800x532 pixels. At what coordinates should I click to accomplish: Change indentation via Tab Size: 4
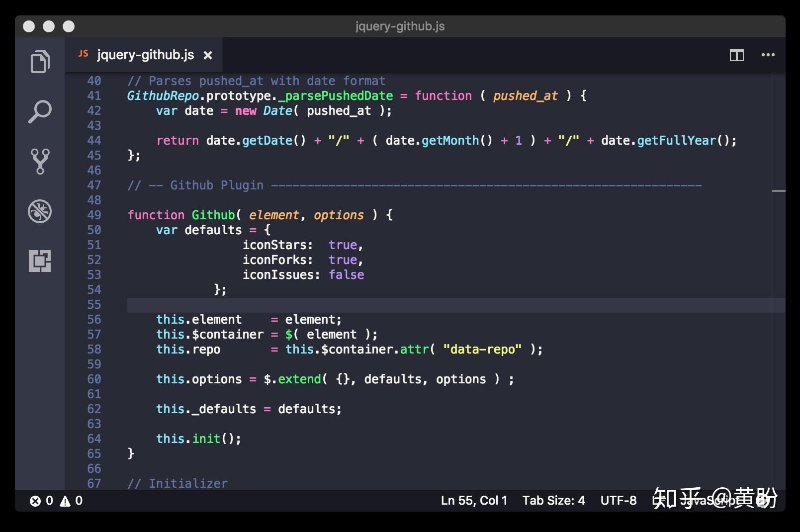click(553, 501)
